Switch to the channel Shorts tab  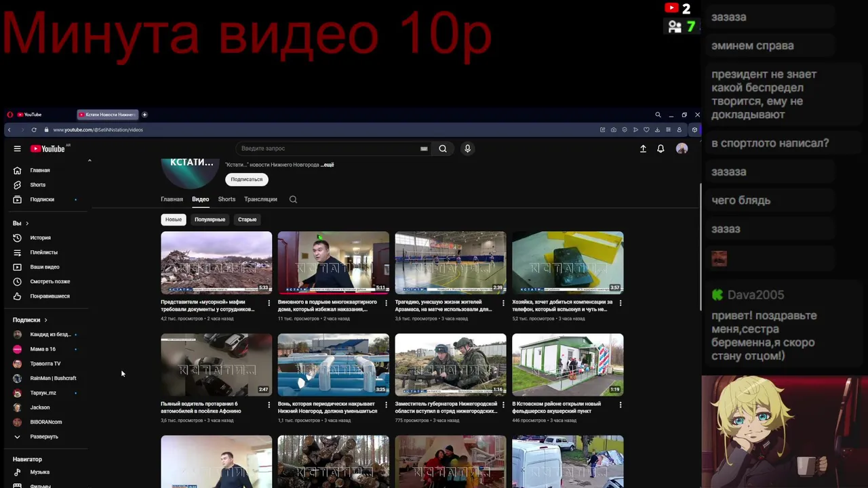tap(226, 199)
